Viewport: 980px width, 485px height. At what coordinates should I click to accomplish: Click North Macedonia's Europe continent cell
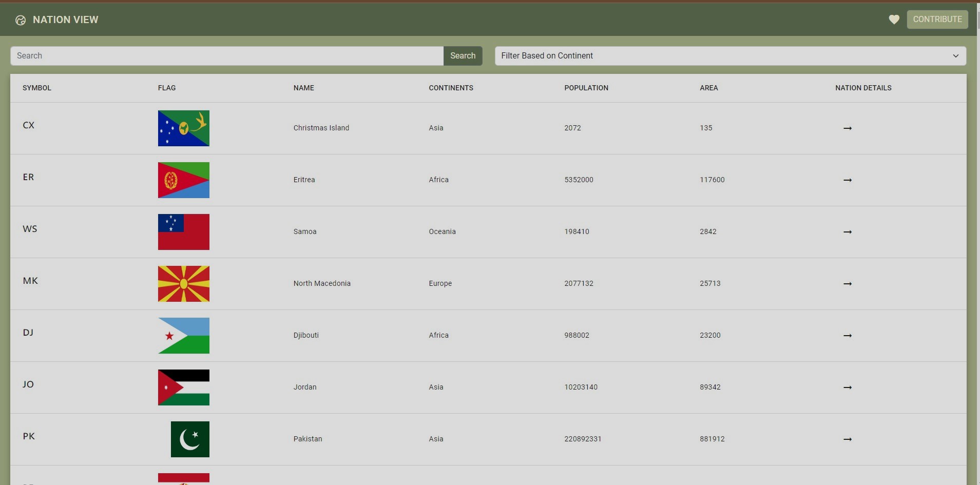point(440,283)
